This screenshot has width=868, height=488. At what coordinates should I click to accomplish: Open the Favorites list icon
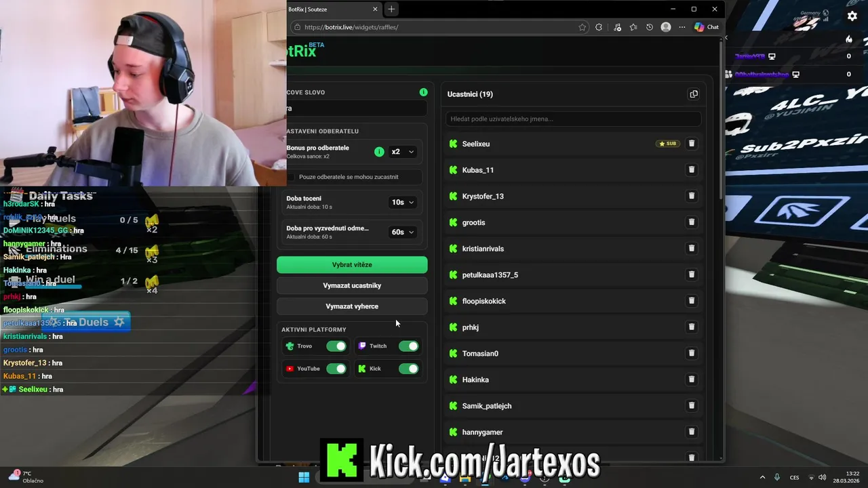tap(633, 27)
